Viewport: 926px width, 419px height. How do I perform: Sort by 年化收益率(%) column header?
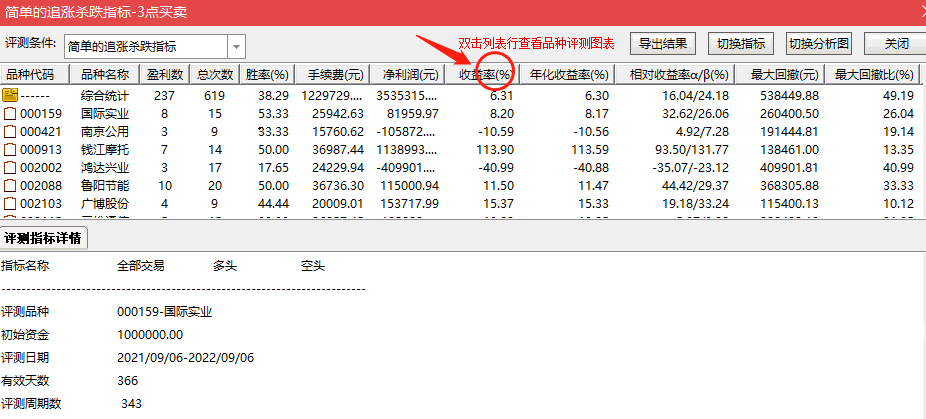click(x=568, y=75)
